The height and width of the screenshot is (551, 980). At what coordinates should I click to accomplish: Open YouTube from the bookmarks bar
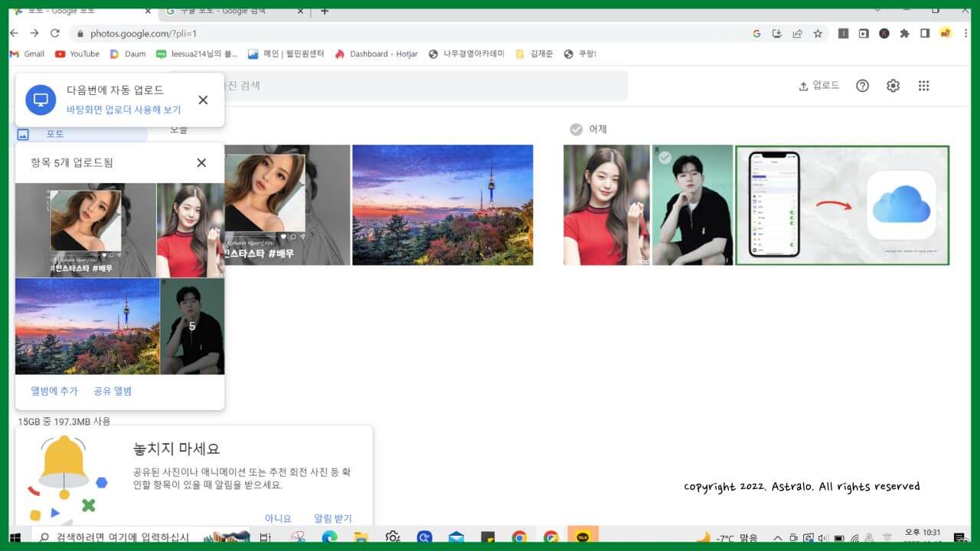pos(77,54)
